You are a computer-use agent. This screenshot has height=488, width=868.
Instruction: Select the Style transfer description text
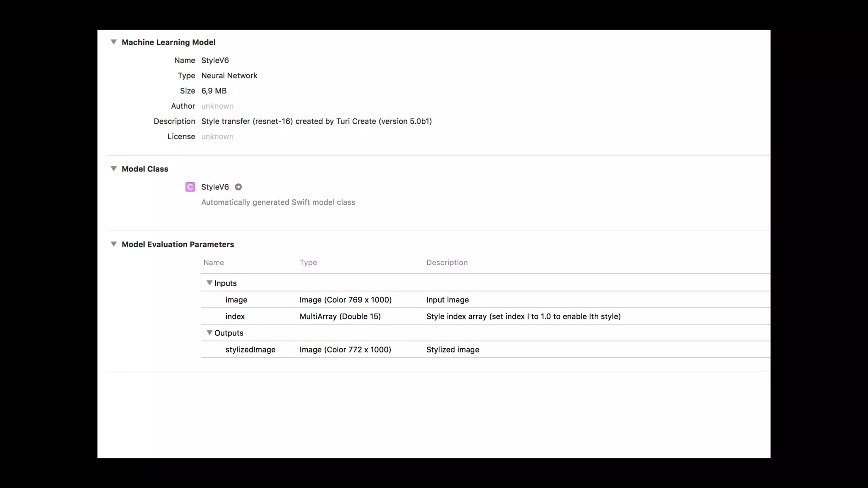coord(317,121)
